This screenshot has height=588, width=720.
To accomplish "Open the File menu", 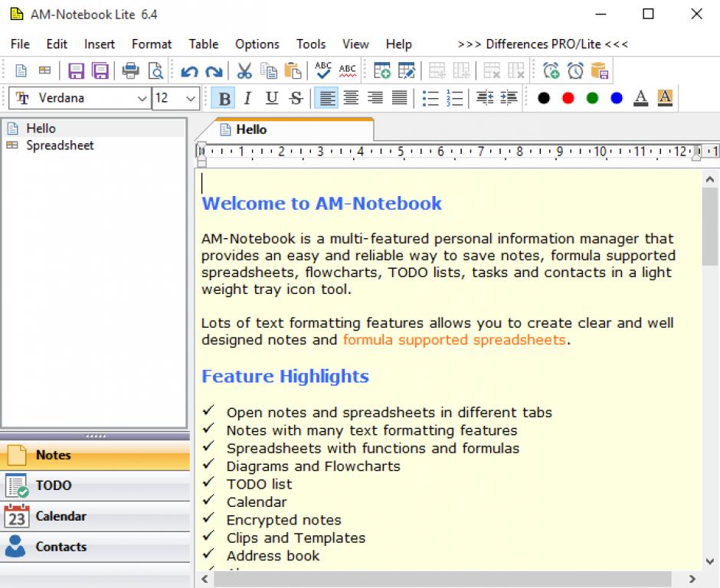I will (20, 44).
